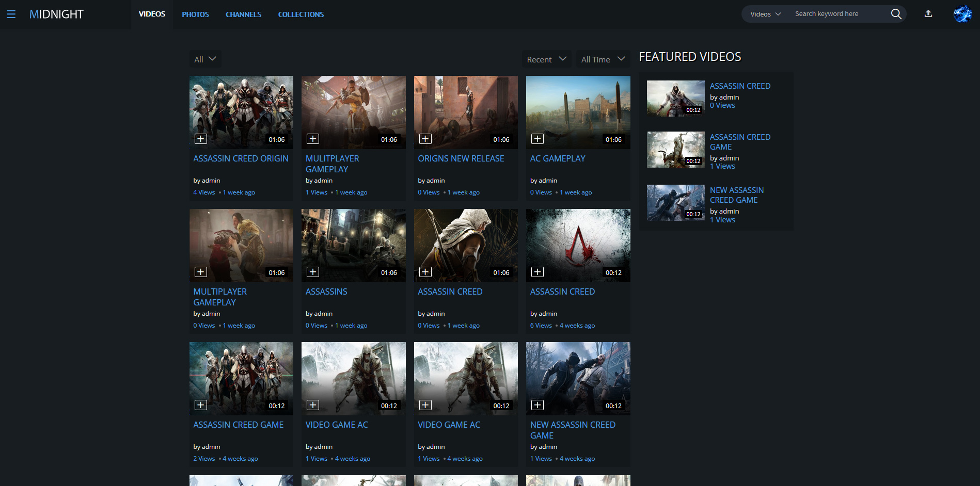Switch to the COLLECTIONS tab

[x=301, y=14]
